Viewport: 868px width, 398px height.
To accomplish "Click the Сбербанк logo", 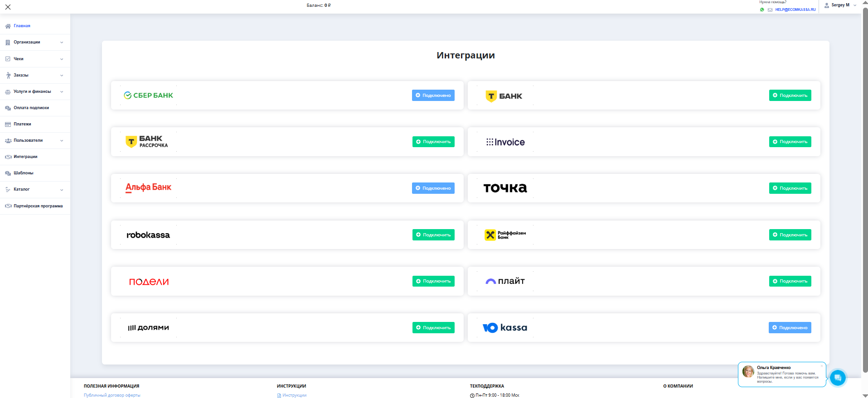I will pyautogui.click(x=148, y=96).
